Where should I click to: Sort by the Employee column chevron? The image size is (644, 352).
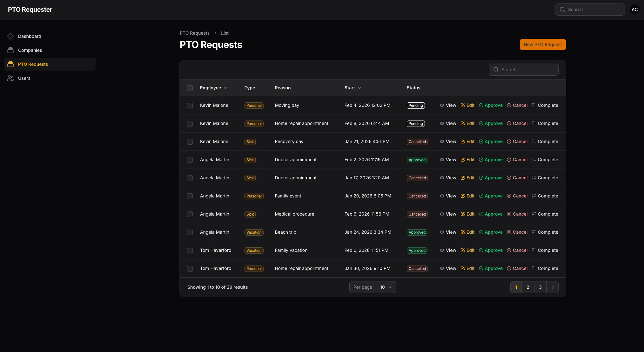pos(225,88)
